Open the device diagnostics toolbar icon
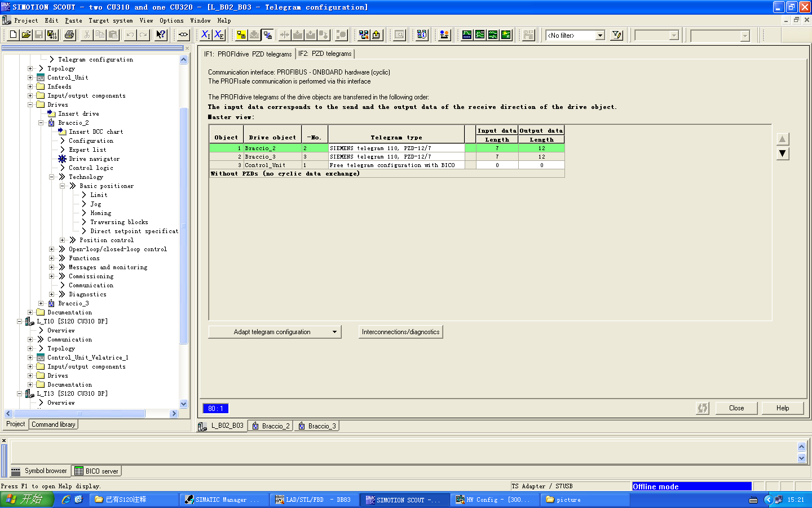This screenshot has height=508, width=812. (422, 35)
